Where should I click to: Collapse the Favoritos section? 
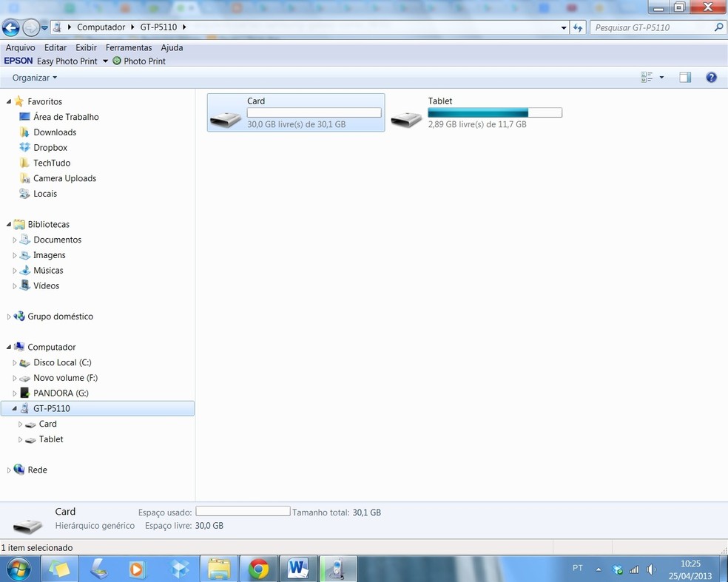(8, 101)
